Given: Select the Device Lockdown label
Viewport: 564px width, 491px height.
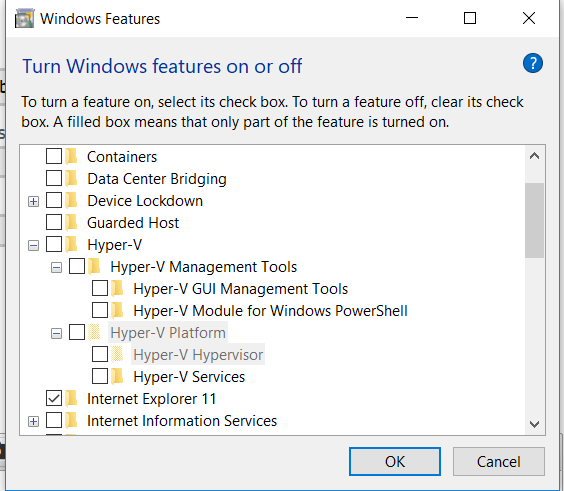Looking at the screenshot, I should point(145,201).
